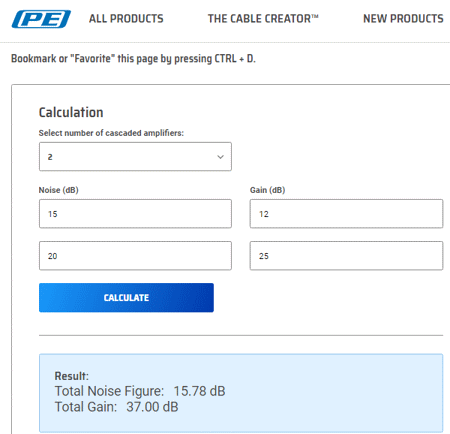Click the PE logo icon
Image resolution: width=450 pixels, height=434 pixels.
coord(41,19)
